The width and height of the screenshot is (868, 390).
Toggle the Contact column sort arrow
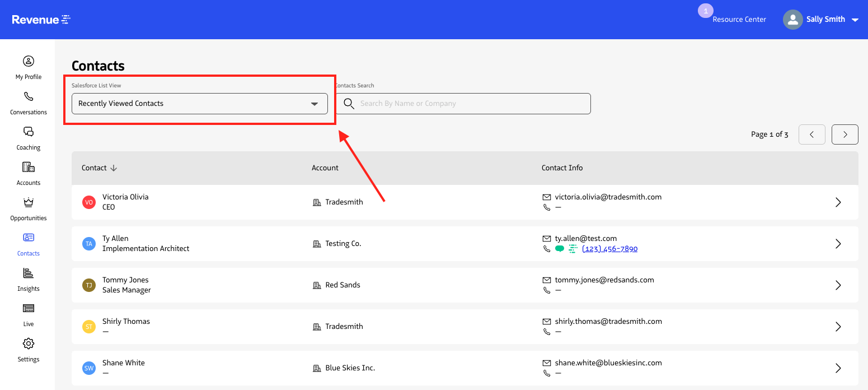114,168
